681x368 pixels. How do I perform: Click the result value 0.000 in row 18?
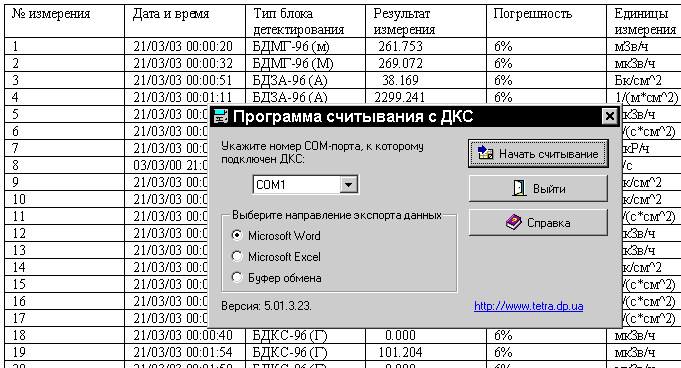pyautogui.click(x=400, y=335)
